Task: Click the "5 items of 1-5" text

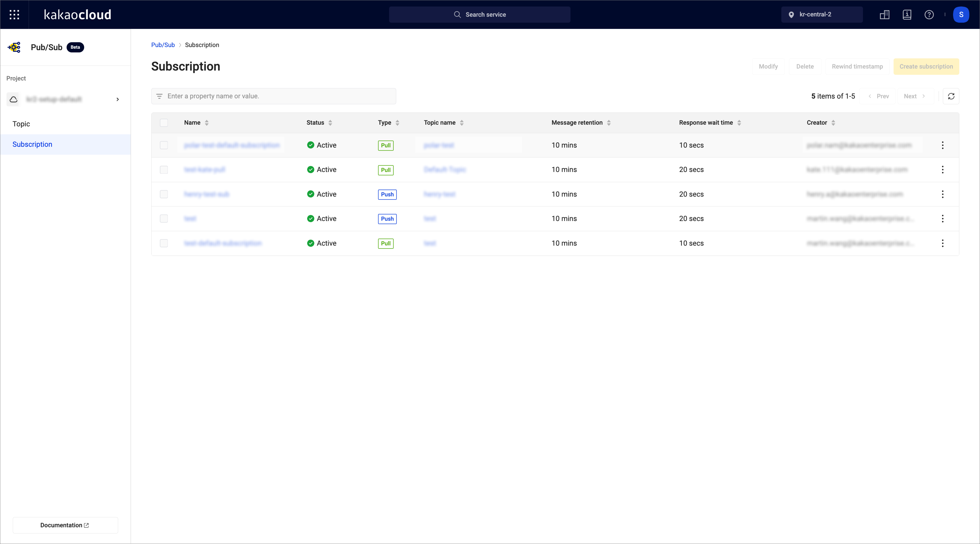Action: (x=833, y=96)
